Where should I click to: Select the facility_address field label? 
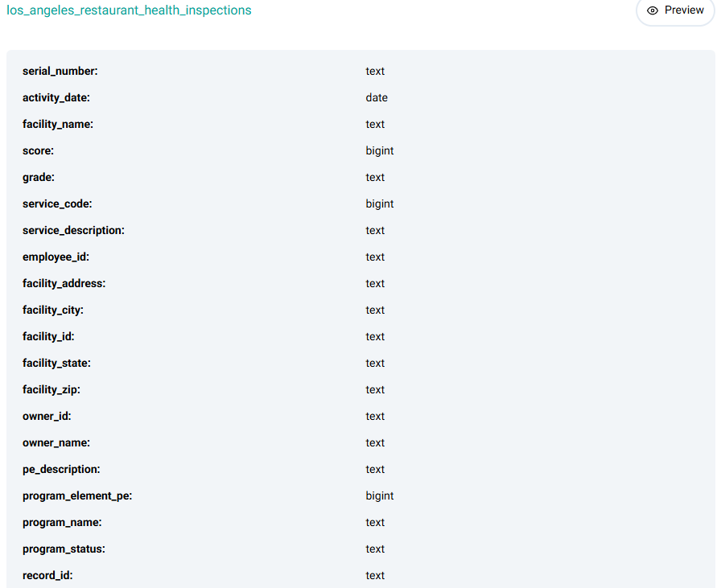pos(64,284)
